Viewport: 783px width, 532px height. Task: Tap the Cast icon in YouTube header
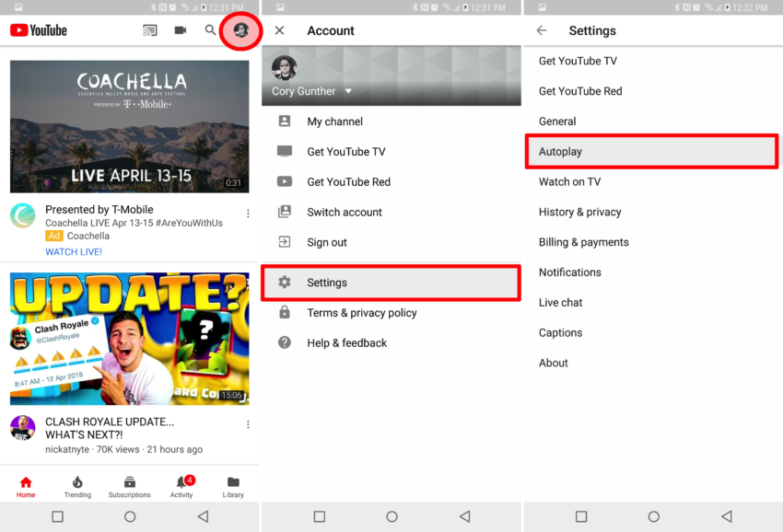point(149,30)
